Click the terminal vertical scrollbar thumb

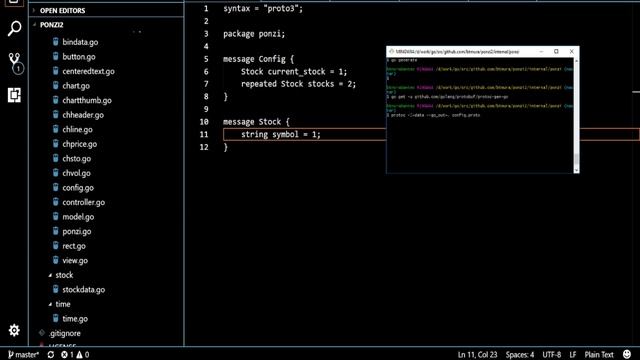click(576, 158)
